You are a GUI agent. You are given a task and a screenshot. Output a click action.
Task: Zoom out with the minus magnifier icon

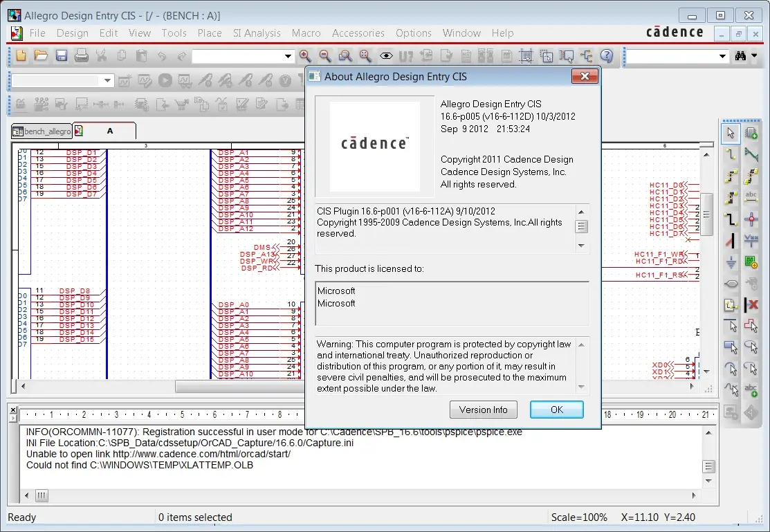325,56
